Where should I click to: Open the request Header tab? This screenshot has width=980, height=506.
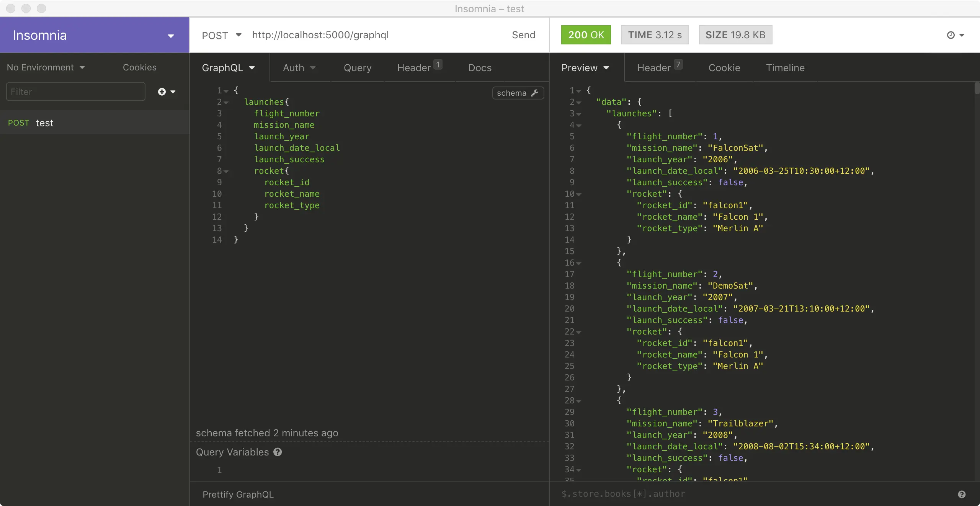pyautogui.click(x=414, y=68)
